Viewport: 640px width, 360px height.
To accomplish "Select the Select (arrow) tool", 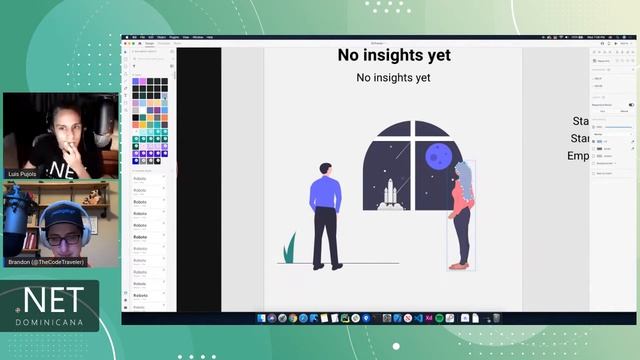I will click(x=125, y=52).
